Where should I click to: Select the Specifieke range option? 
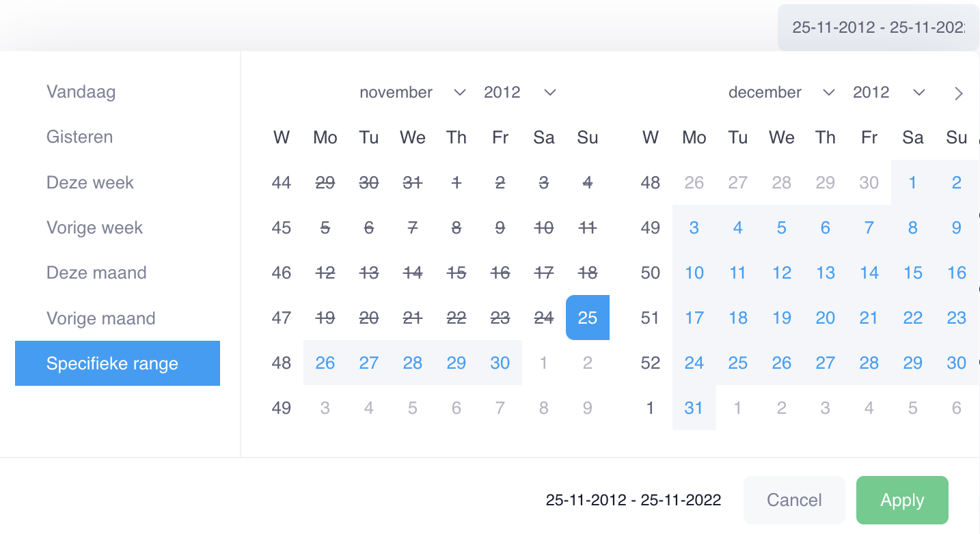118,363
